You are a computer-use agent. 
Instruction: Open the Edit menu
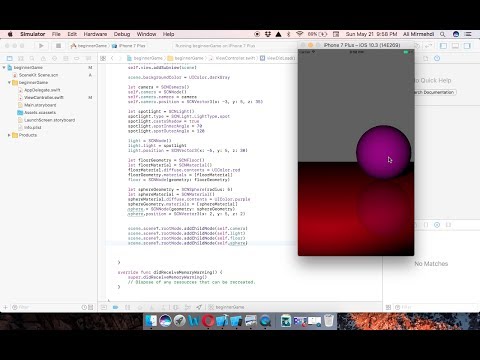[72, 34]
